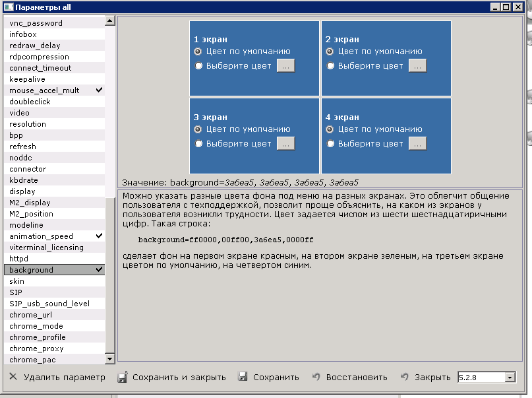Enable Выберите цвет option for 2 экран

click(x=331, y=66)
